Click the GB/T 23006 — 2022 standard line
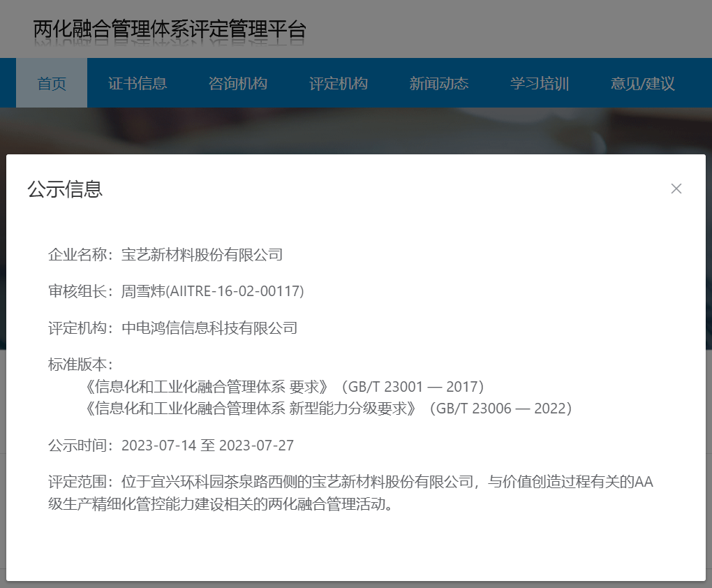The width and height of the screenshot is (712, 588). 328,409
